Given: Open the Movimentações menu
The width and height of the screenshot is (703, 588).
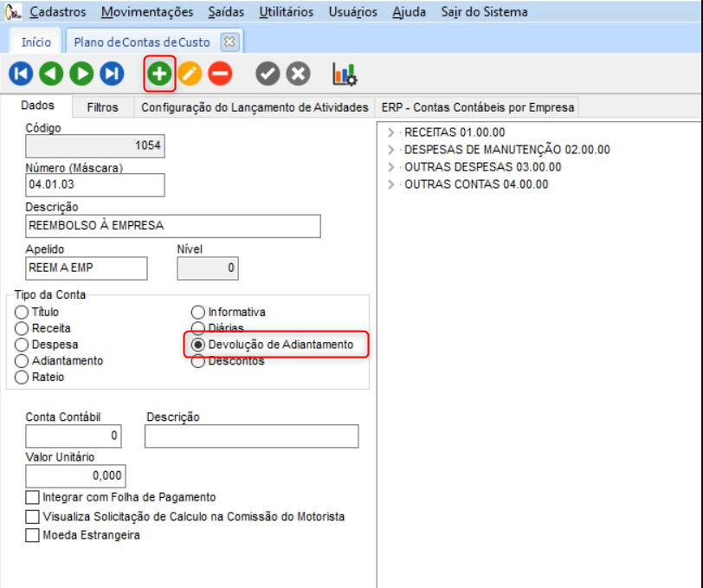Looking at the screenshot, I should (147, 12).
